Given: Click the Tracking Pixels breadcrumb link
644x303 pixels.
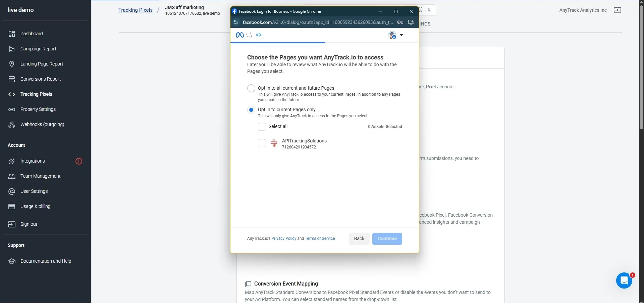Looking at the screenshot, I should 136,10.
